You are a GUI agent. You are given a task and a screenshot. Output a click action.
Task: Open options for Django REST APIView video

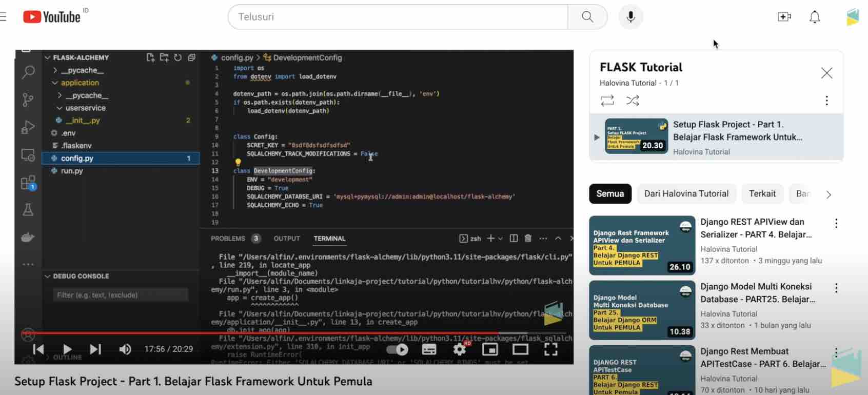point(836,223)
